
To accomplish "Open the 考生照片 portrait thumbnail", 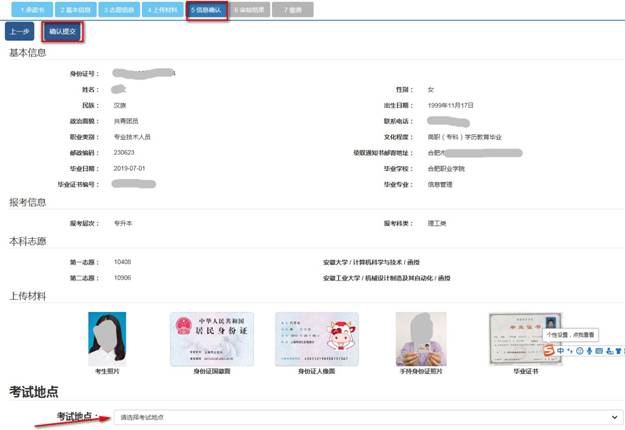I will coord(107,338).
